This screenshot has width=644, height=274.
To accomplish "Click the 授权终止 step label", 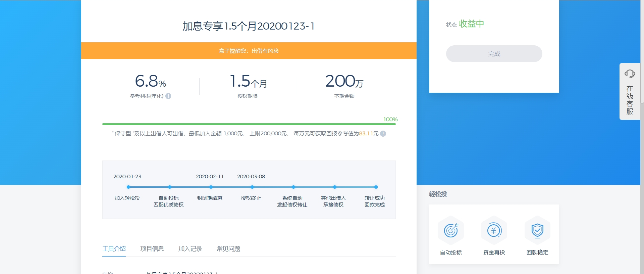I will pos(251,198).
